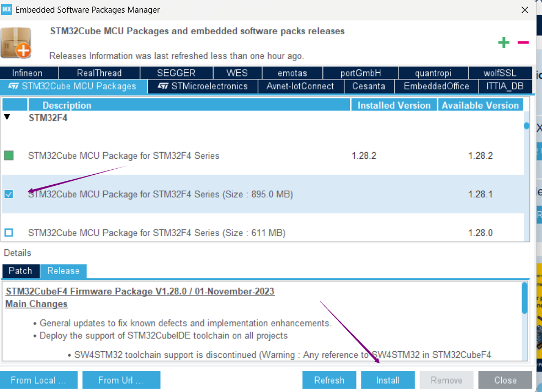Screen dimensions: 542x392
Task: Click the 'STM32Cube MCU Packages and embedded software' title
Action: click(198, 31)
